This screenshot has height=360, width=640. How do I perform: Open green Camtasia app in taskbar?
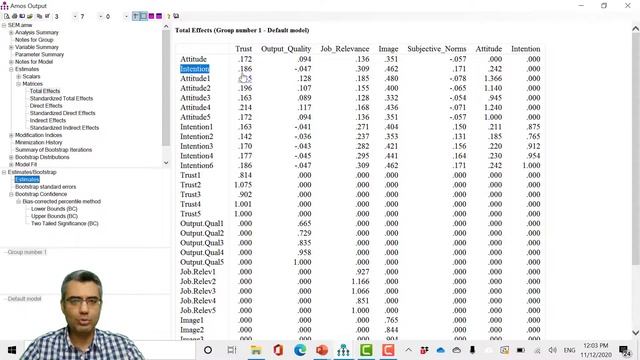coord(366,350)
